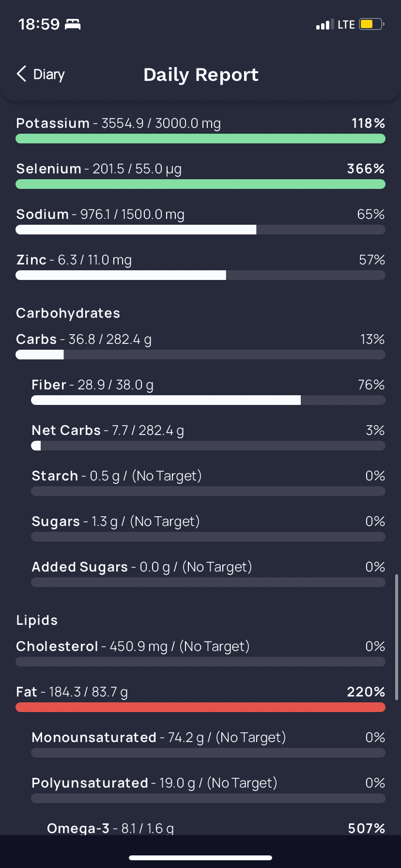Screen dimensions: 401x868
Task: Open Net Carbs nutrient details
Action: 208,437
